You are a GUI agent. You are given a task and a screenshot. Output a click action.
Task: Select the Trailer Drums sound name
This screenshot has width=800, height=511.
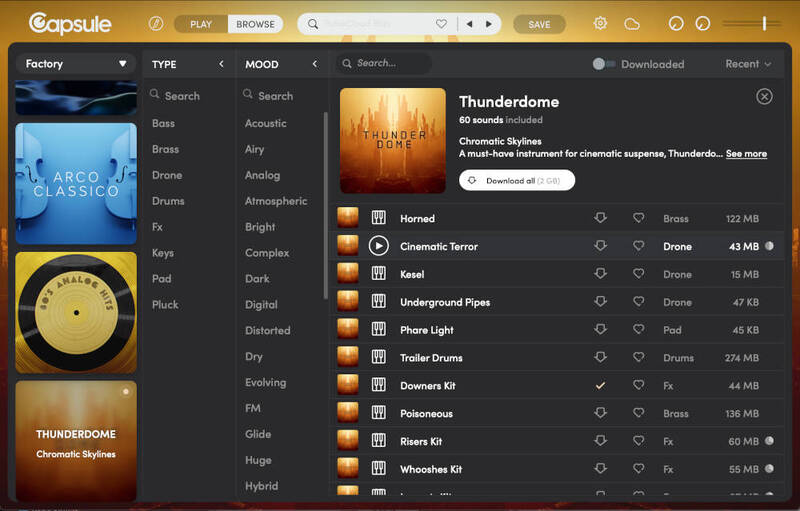[431, 358]
